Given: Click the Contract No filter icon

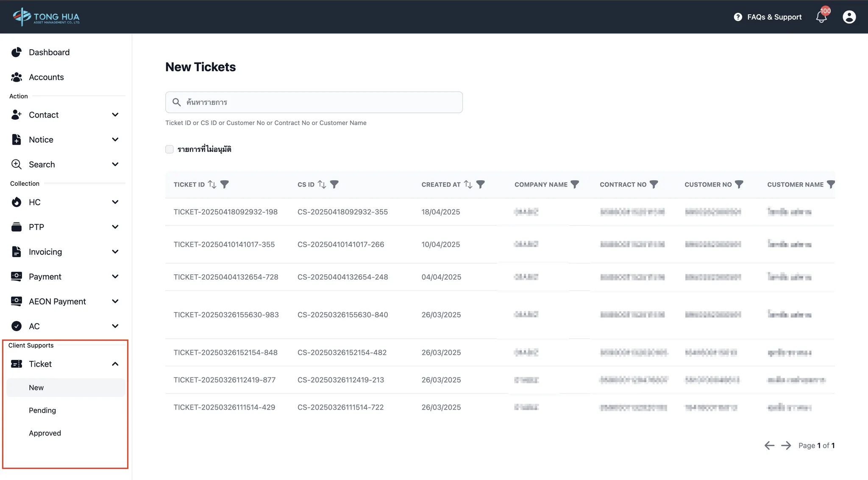Looking at the screenshot, I should pyautogui.click(x=654, y=184).
